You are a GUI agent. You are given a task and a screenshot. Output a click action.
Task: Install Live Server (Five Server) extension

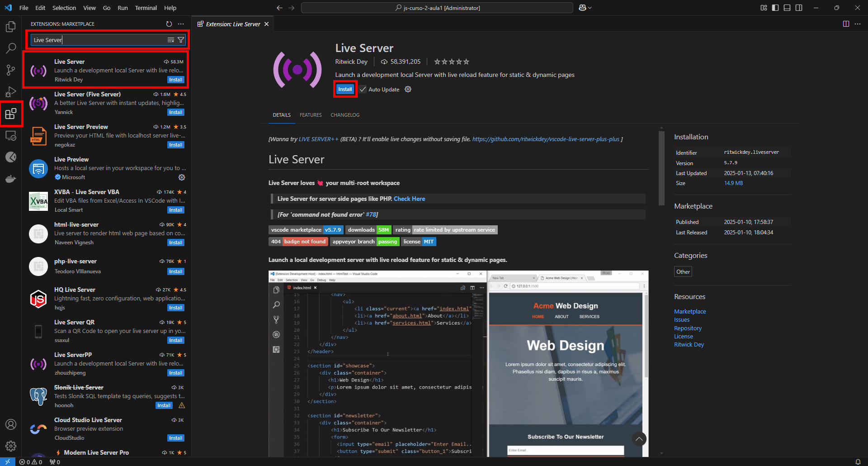(x=176, y=112)
